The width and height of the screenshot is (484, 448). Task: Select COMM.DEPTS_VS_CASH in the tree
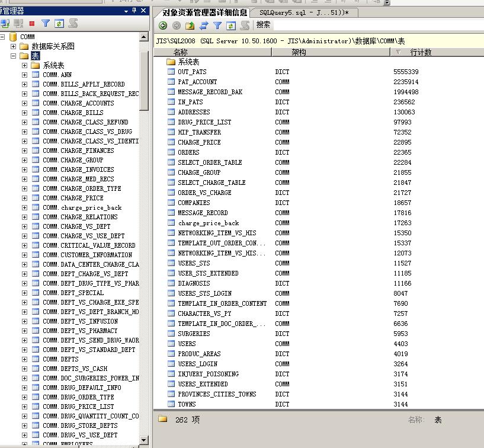pyautogui.click(x=75, y=369)
